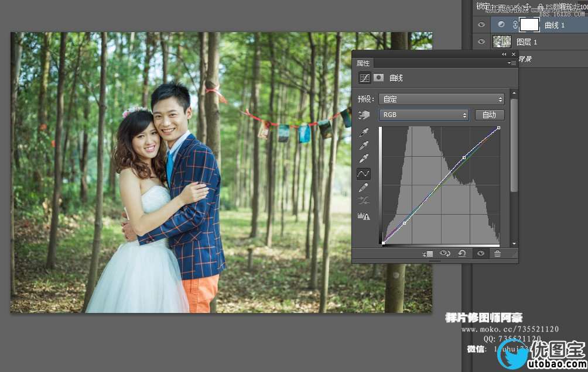Activate the on-image targeted adjustment hand tool
This screenshot has width=588, height=372.
coord(363,115)
